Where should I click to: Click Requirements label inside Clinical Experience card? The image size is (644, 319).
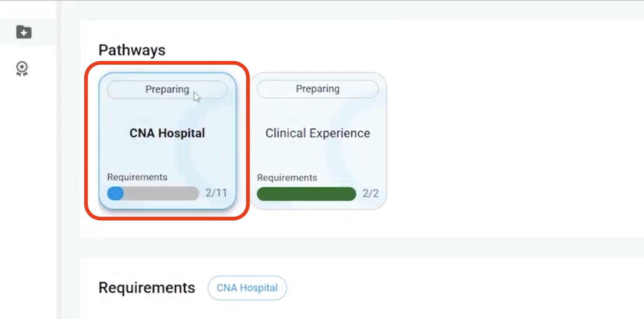click(x=287, y=178)
